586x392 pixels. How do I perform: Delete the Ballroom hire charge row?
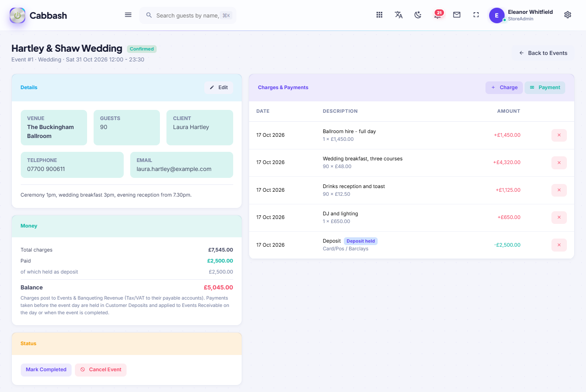[559, 135]
